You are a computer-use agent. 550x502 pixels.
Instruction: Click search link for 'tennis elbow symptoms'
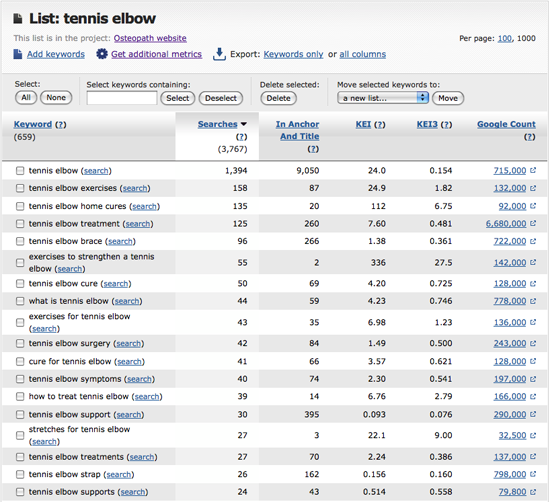click(139, 379)
